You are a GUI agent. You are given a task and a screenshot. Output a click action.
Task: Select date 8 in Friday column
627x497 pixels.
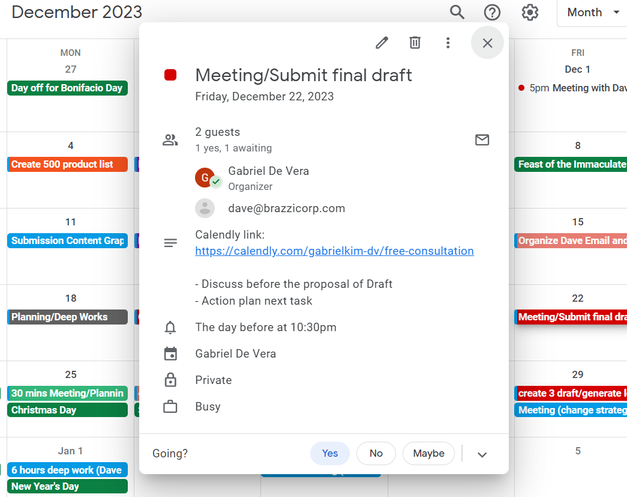tap(578, 146)
